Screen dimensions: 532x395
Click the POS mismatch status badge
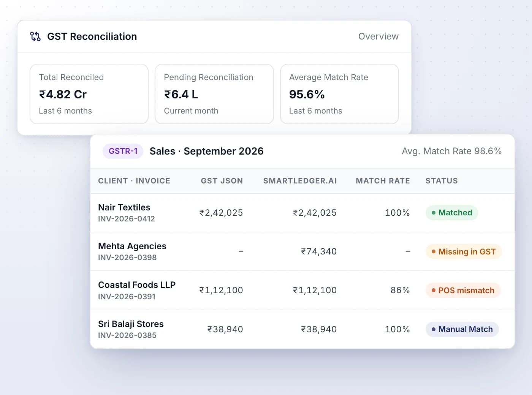(463, 290)
